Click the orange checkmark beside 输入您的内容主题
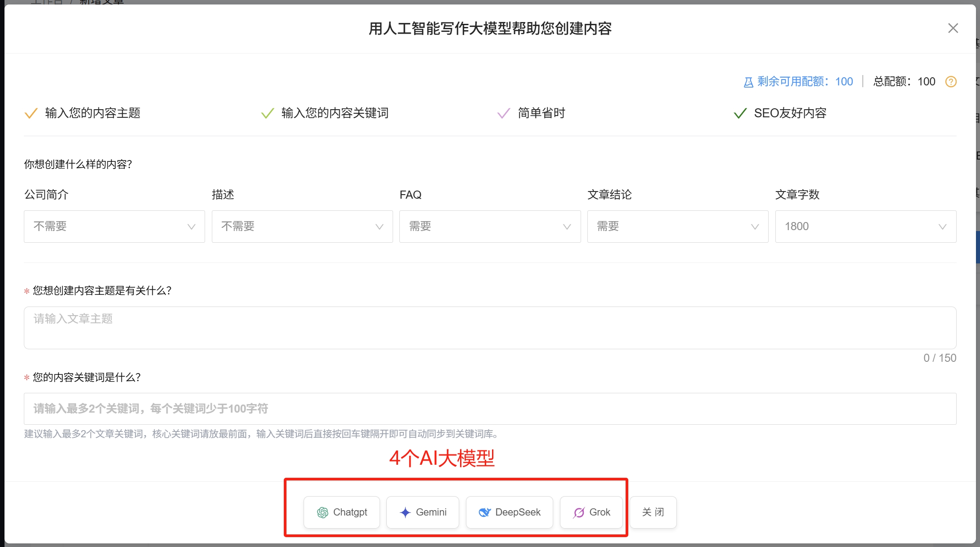Screen dimensions: 980x547 [31, 113]
